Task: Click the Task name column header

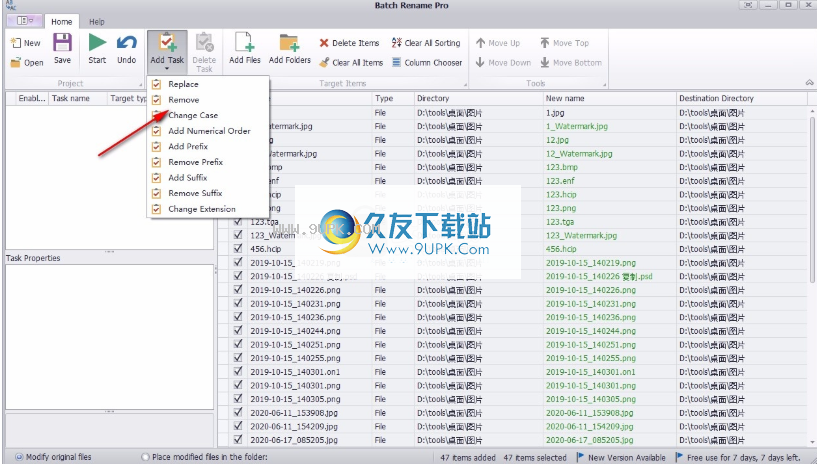Action: (x=77, y=98)
